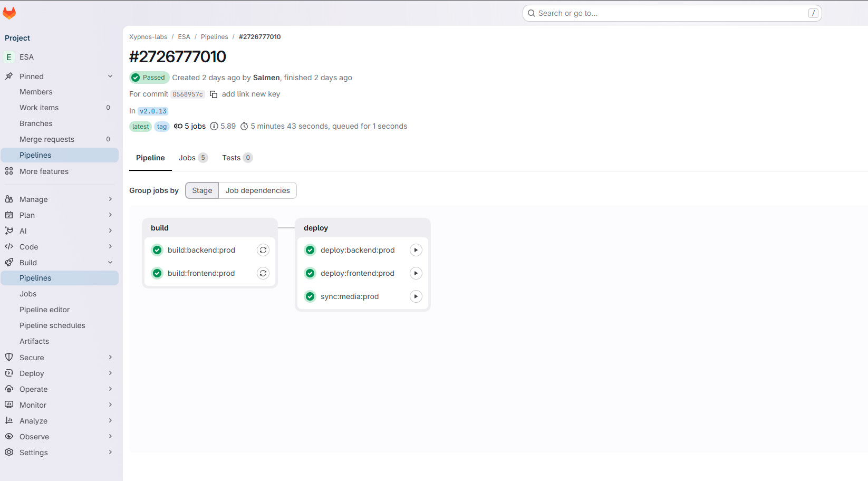
Task: Click the ESA project avatar
Action: [x=9, y=57]
